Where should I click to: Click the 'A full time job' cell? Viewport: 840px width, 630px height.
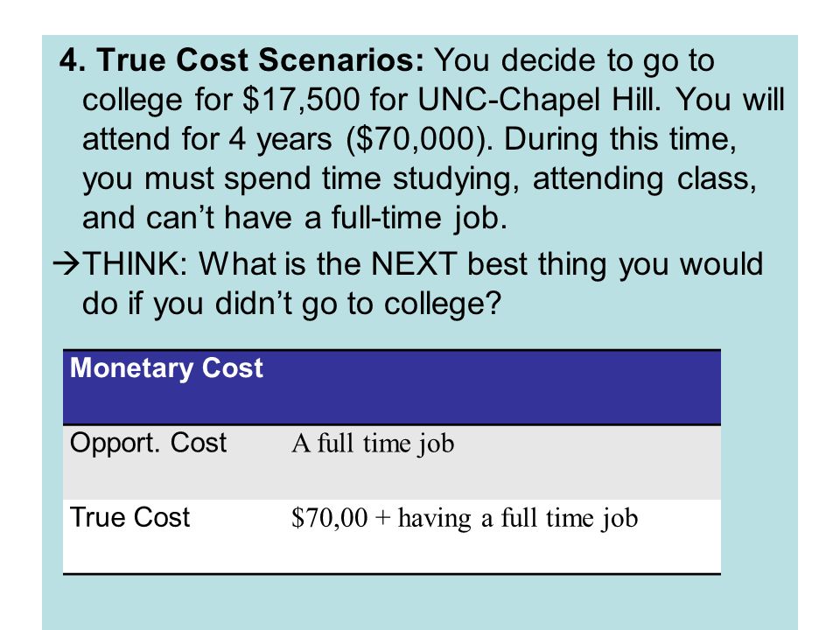point(373,444)
